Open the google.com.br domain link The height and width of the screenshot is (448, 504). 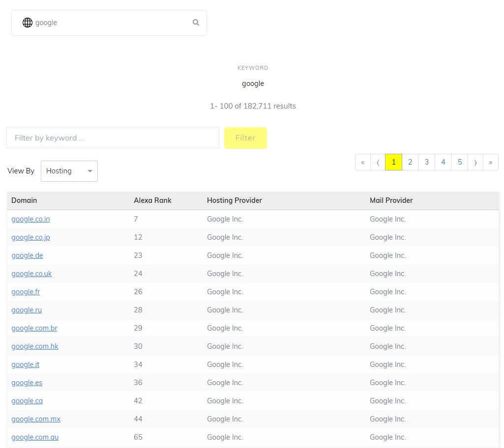click(x=34, y=328)
